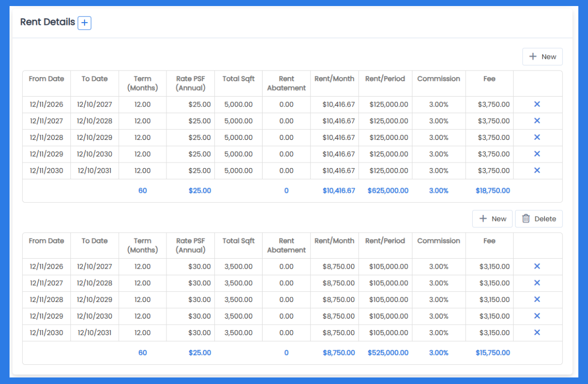Click $3,750.00 fee in first table 12/11/2030 row

(493, 171)
